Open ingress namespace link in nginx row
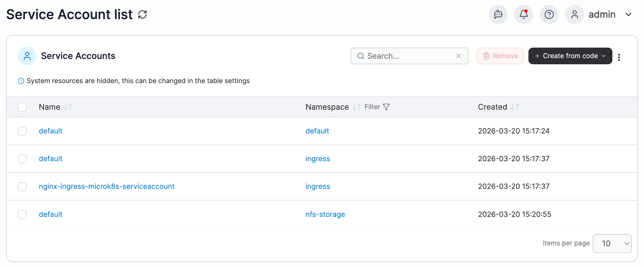644x267 pixels. (318, 186)
